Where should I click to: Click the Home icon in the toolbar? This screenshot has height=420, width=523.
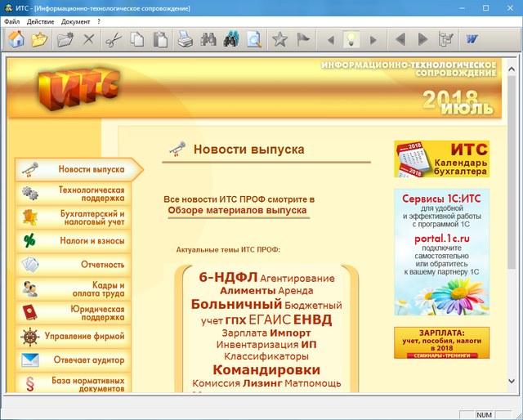[x=16, y=38]
